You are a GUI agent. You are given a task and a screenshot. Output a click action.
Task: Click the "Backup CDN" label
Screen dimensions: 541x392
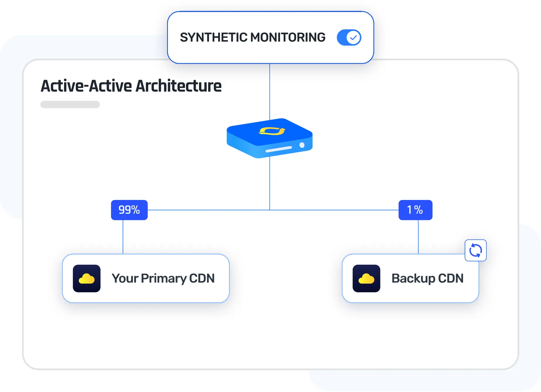click(427, 278)
